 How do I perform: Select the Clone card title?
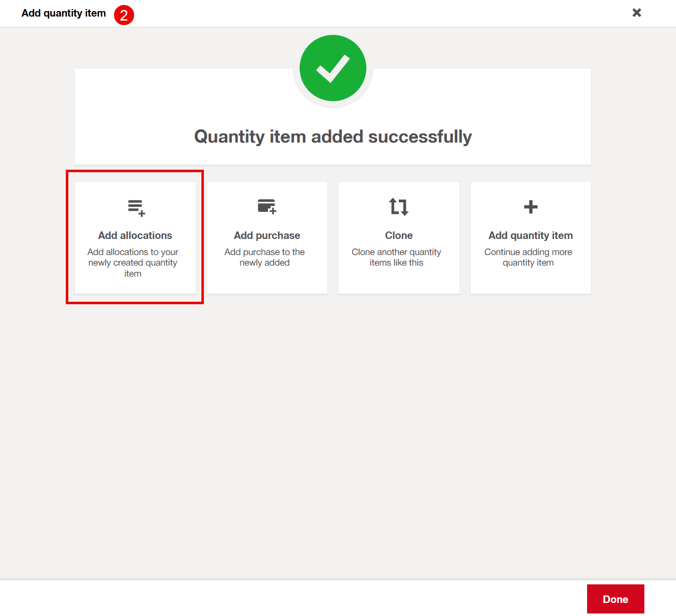399,235
